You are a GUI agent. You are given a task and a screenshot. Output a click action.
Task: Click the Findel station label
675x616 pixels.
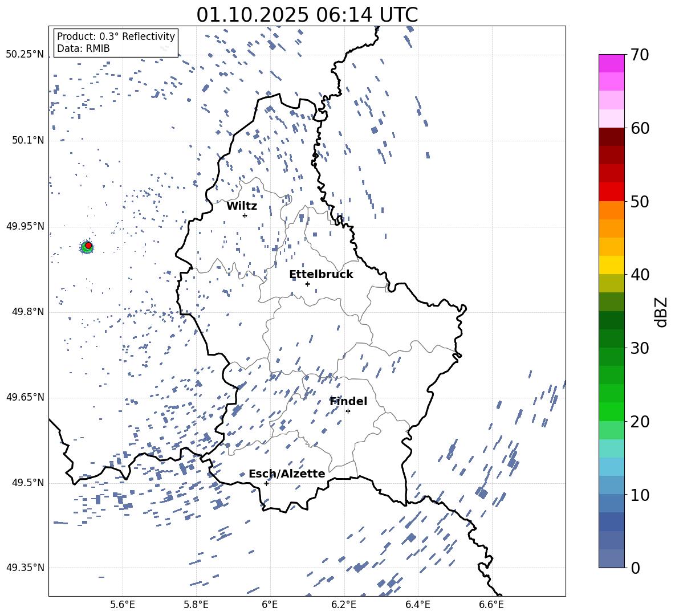(348, 401)
